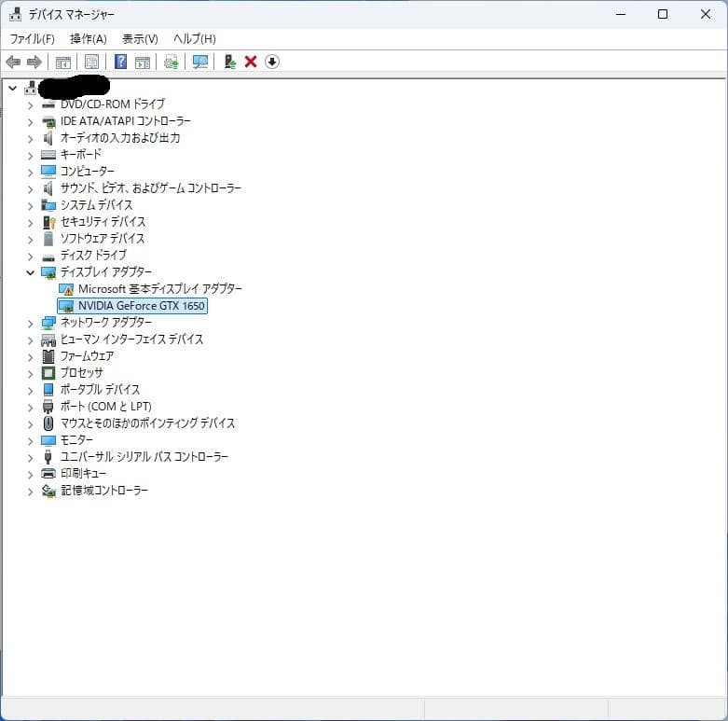Screen dimensions: 728x721
Task: Click the DVD/CD-ROM drive icon
Action: pos(48,105)
